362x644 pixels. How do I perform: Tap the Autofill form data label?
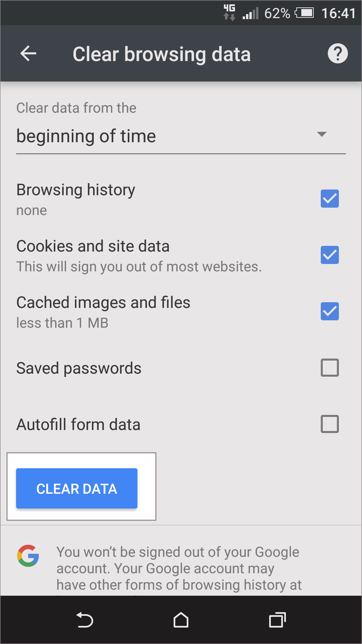pos(78,425)
